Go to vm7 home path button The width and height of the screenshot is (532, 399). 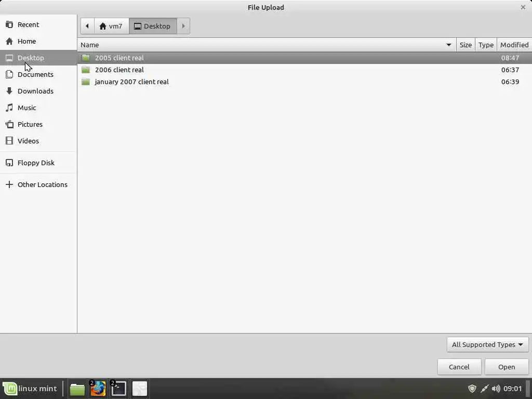pos(111,26)
